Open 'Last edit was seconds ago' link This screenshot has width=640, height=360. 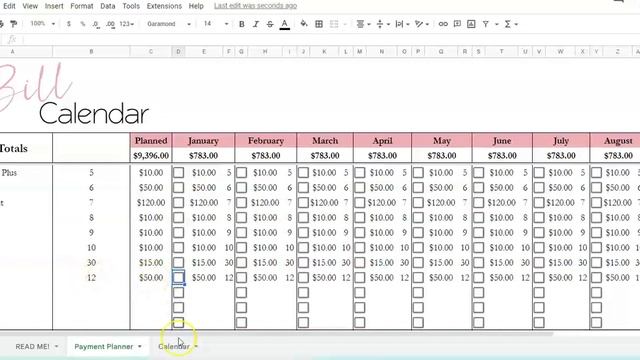pyautogui.click(x=256, y=6)
